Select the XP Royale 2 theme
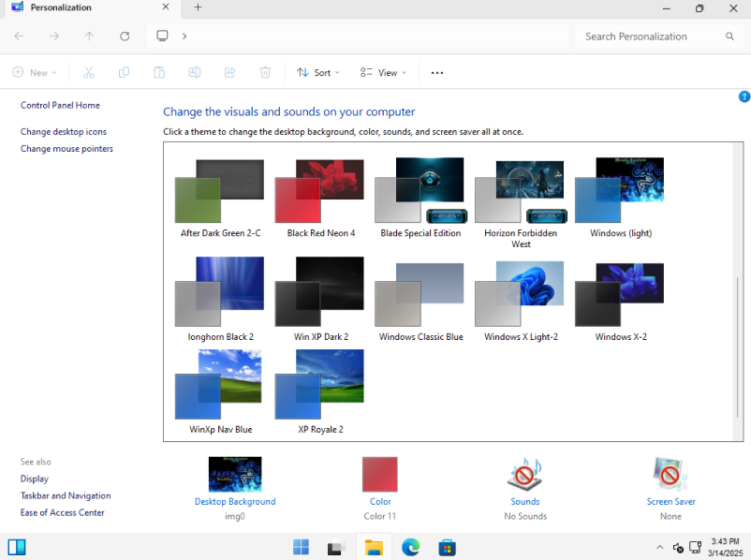 (320, 391)
